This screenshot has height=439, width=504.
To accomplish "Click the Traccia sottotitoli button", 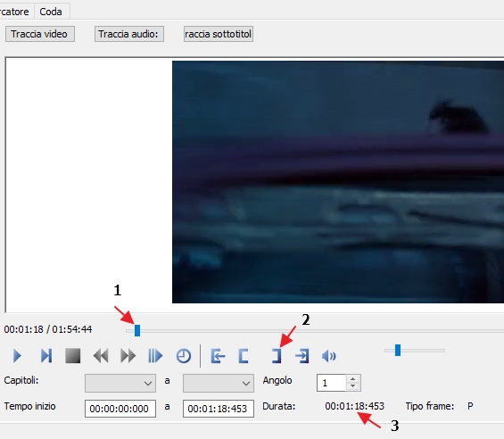I will [x=219, y=34].
